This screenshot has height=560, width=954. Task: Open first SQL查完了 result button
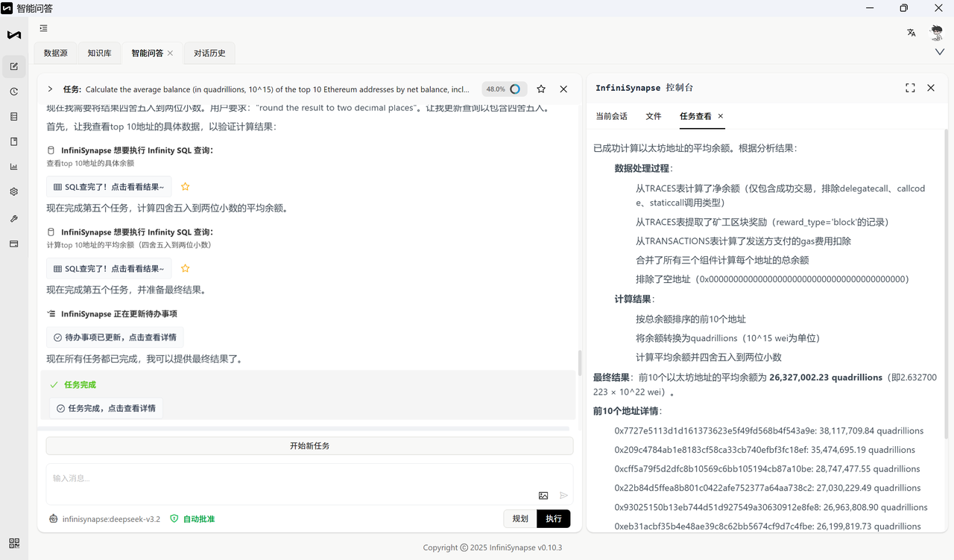coord(109,187)
